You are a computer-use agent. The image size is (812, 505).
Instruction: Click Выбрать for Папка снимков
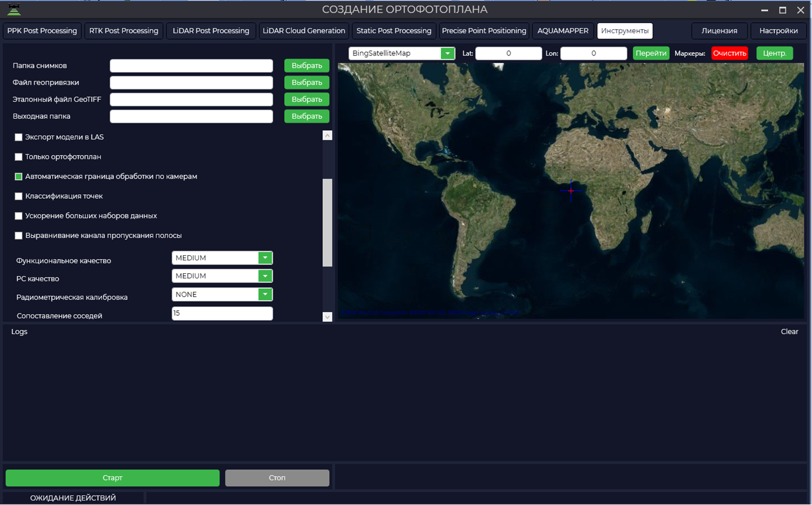307,66
